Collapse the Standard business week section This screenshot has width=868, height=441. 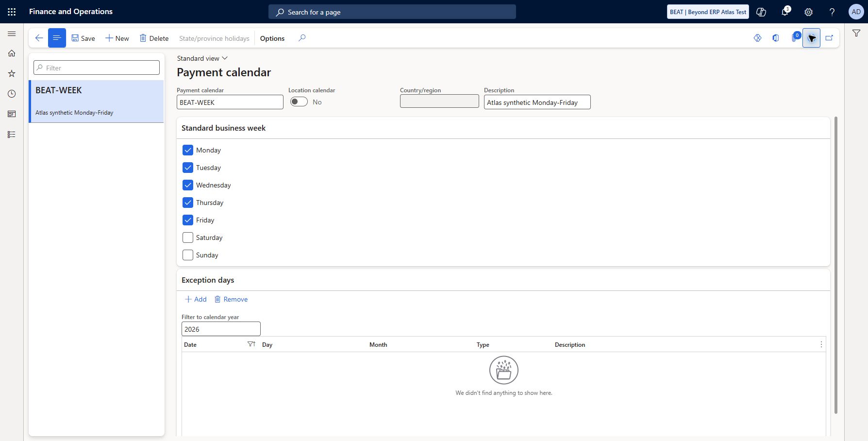click(503, 128)
